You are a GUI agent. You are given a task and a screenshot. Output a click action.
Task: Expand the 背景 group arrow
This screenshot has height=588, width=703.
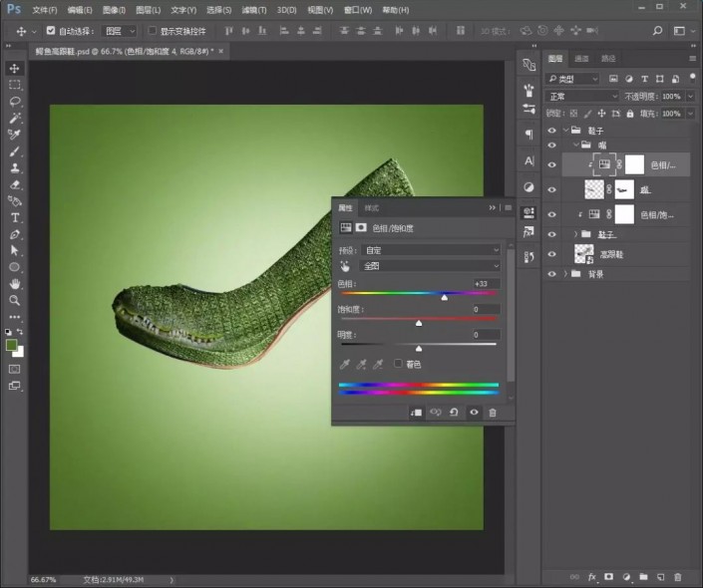(565, 274)
